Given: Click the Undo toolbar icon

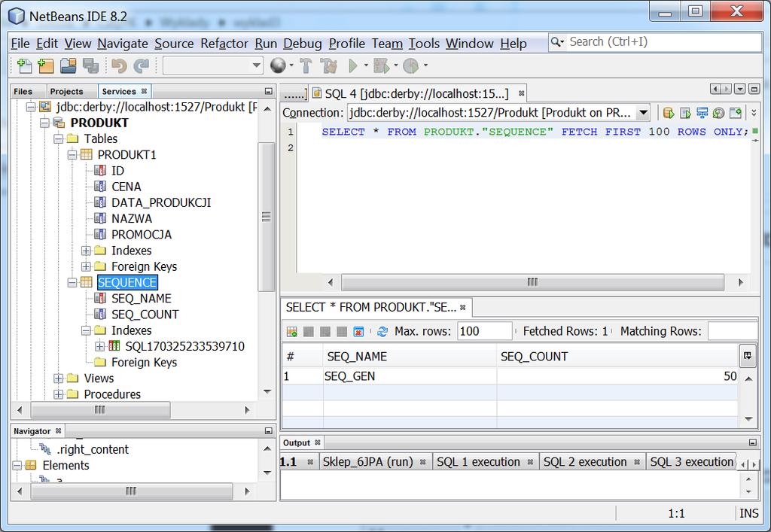Looking at the screenshot, I should (119, 65).
